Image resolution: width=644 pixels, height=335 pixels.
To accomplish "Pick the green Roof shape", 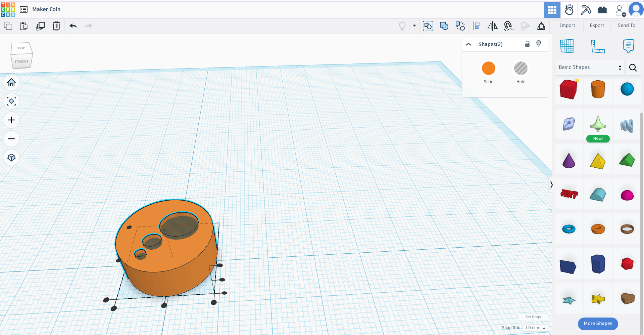I will [627, 160].
